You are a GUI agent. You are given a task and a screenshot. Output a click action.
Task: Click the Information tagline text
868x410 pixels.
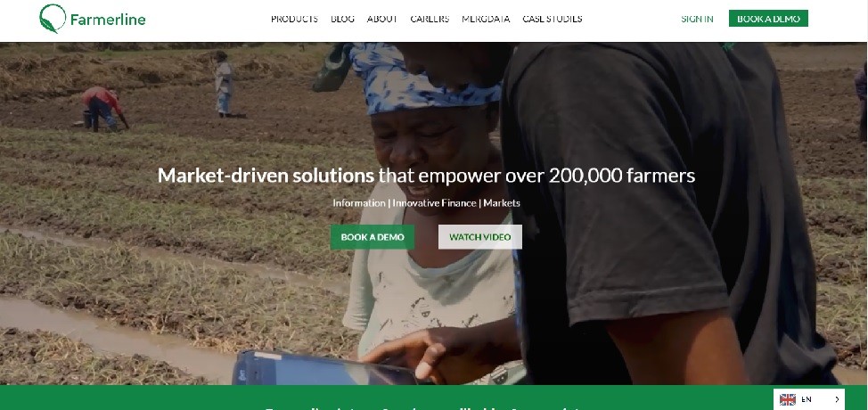tap(359, 203)
